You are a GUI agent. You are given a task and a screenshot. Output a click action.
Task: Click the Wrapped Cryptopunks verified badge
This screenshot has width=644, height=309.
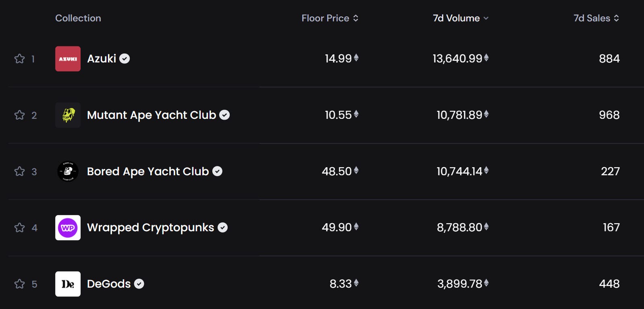click(x=222, y=228)
